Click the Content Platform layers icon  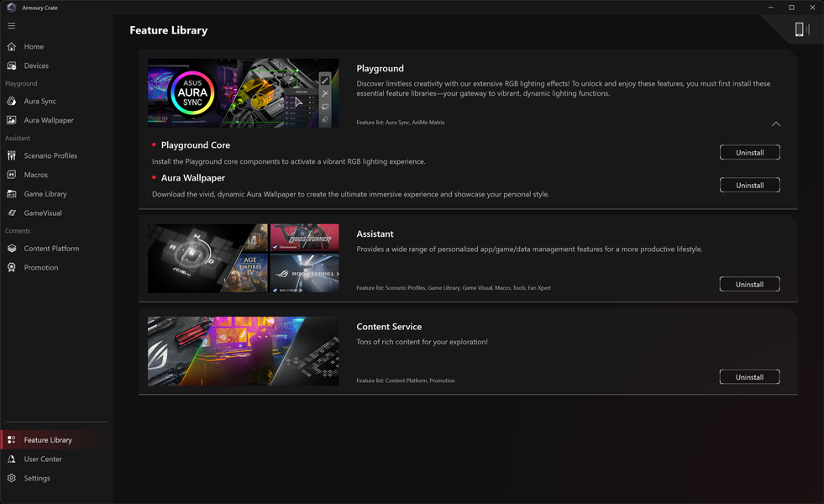click(12, 248)
